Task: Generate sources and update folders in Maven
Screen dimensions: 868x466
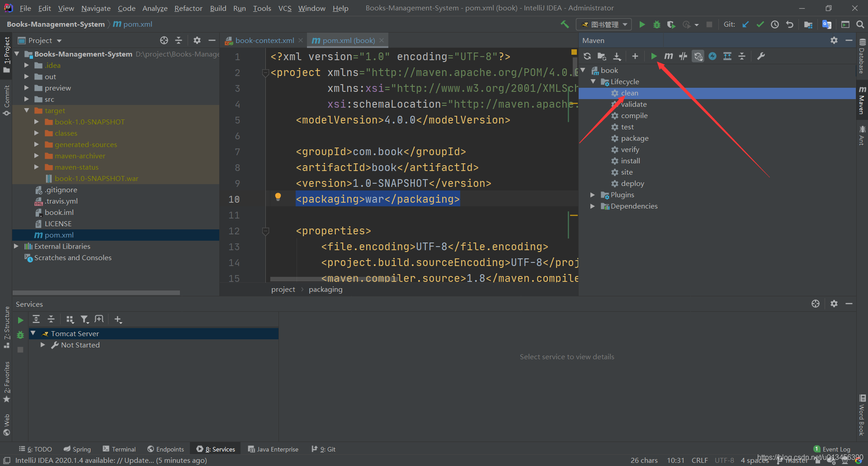Action: pos(602,56)
